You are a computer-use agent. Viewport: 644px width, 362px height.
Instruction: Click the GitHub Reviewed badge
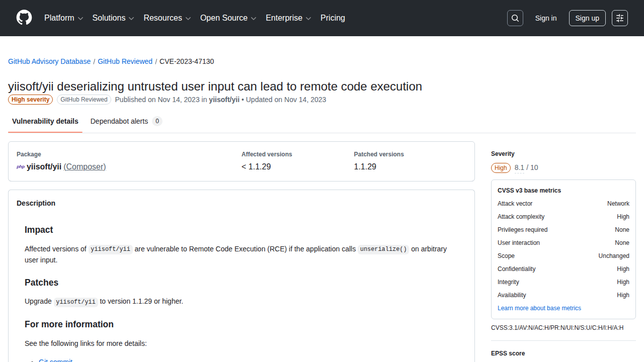click(84, 100)
